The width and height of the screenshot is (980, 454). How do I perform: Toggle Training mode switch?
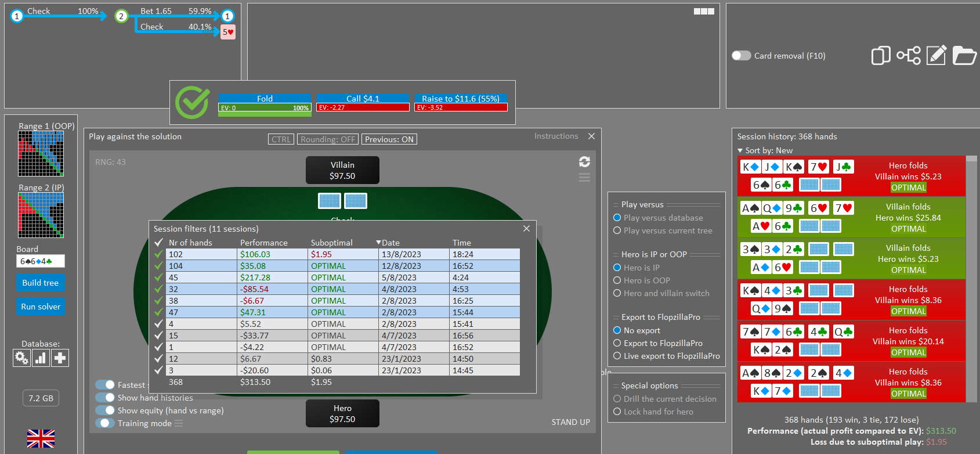(105, 423)
